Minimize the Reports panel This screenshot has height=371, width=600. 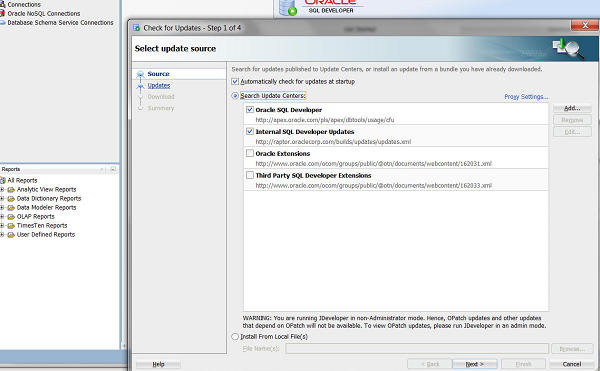point(113,169)
